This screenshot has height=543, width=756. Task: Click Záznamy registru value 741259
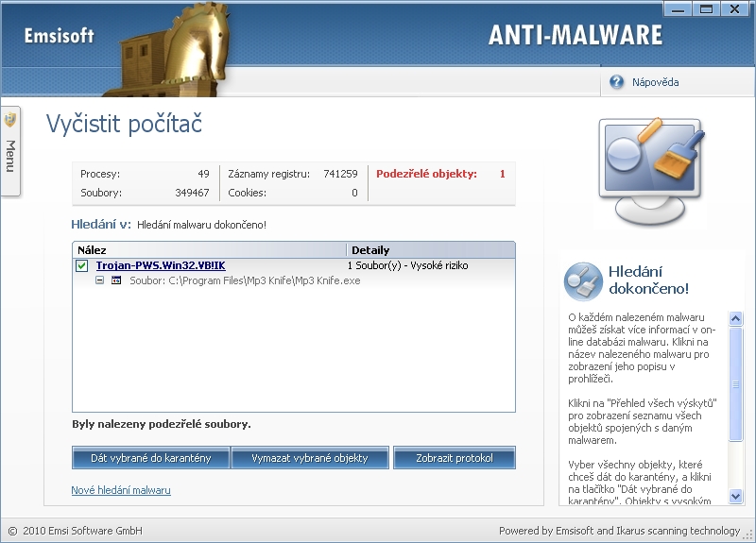click(x=340, y=174)
